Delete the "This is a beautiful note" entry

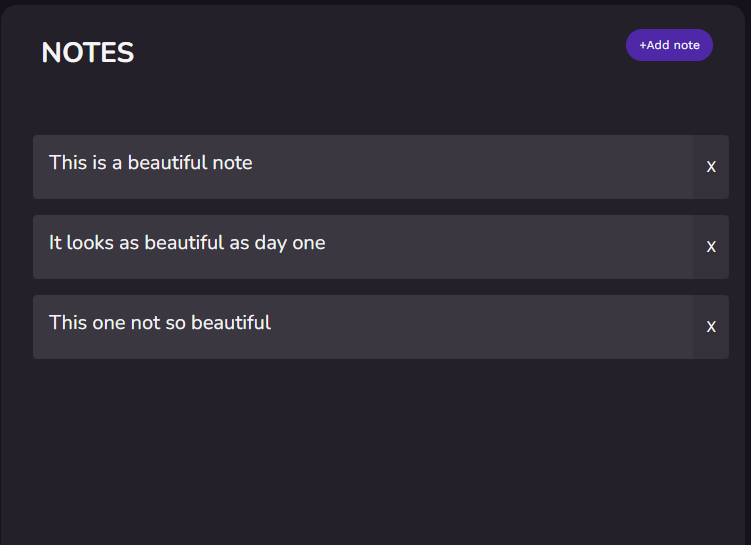coord(711,166)
